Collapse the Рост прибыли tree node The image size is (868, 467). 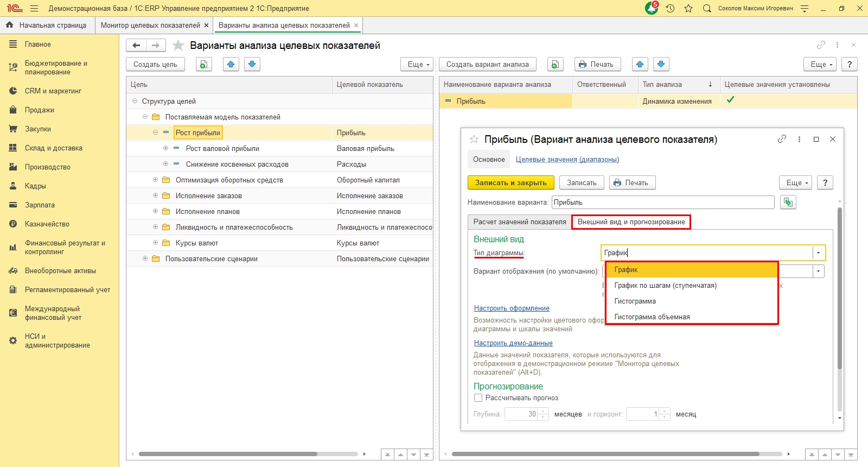pyautogui.click(x=156, y=132)
